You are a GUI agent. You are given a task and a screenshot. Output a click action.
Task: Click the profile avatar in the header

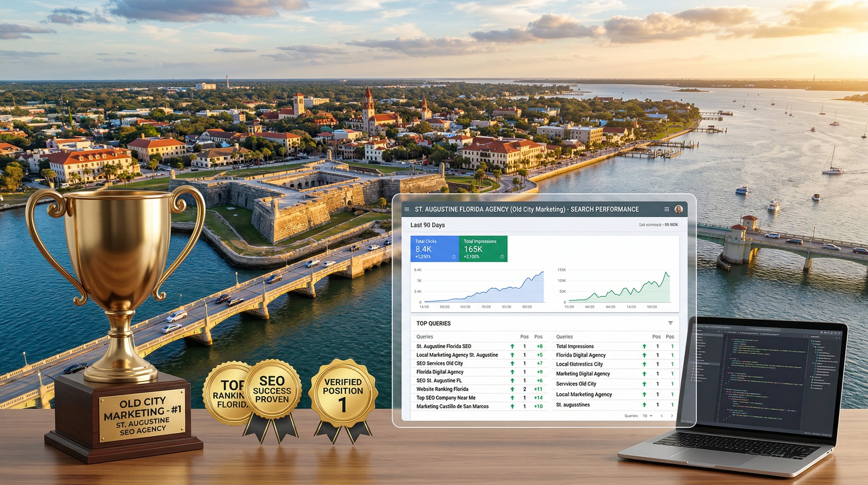click(680, 209)
